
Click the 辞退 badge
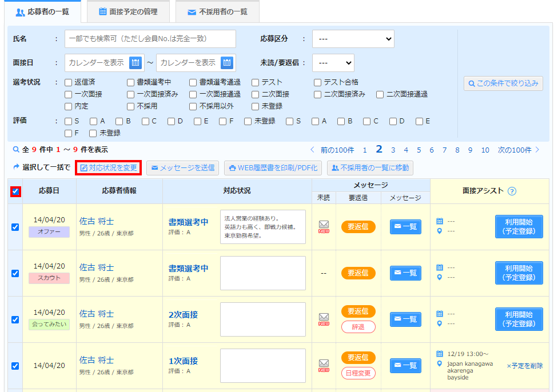point(358,327)
